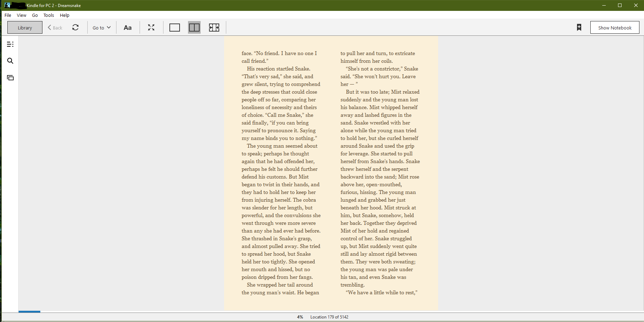Open the table of contents sidebar panel

pos(10,44)
